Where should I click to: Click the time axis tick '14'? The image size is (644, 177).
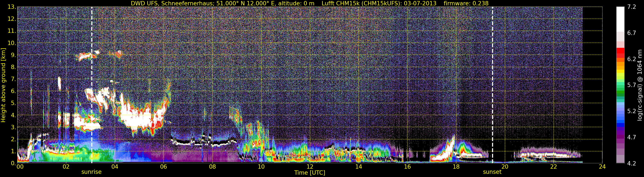click(x=358, y=167)
